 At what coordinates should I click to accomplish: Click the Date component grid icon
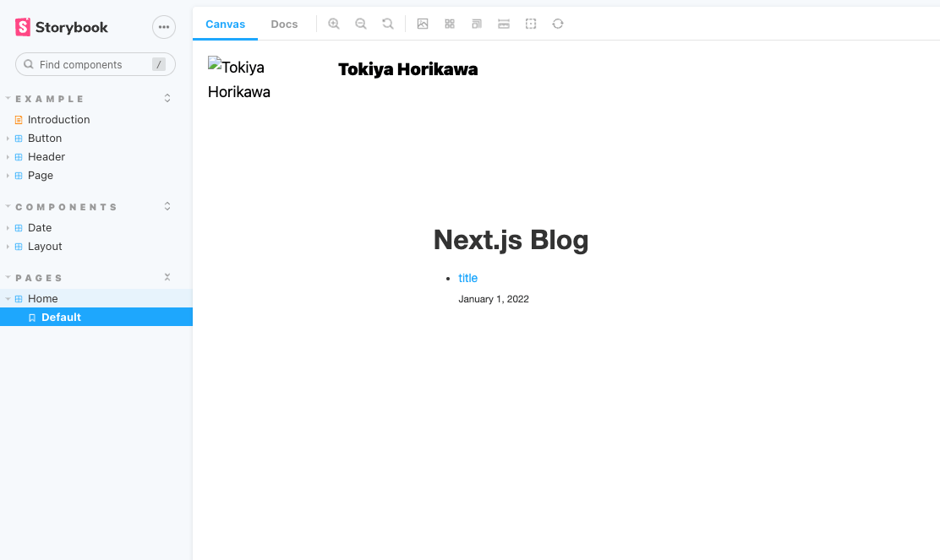click(19, 228)
